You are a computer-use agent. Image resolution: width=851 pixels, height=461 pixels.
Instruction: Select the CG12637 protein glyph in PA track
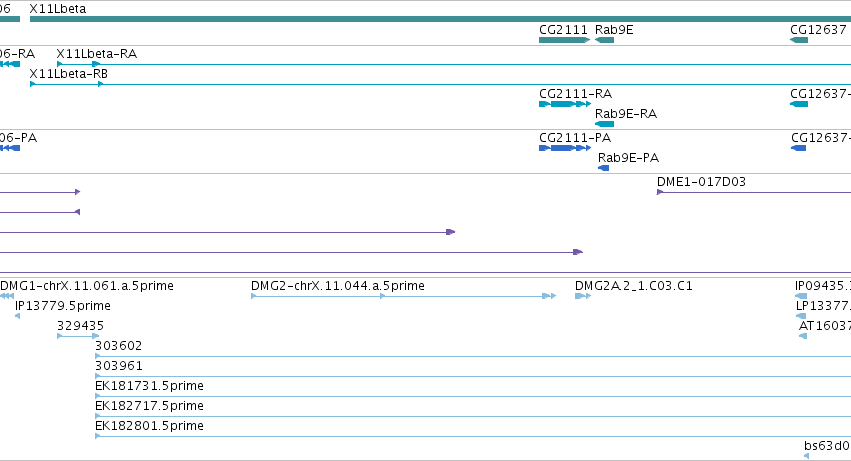point(798,148)
